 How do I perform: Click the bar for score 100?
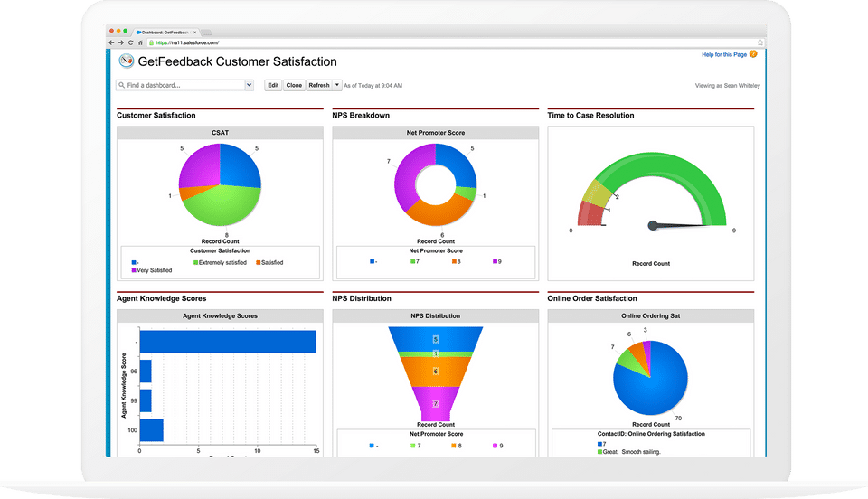coord(151,430)
